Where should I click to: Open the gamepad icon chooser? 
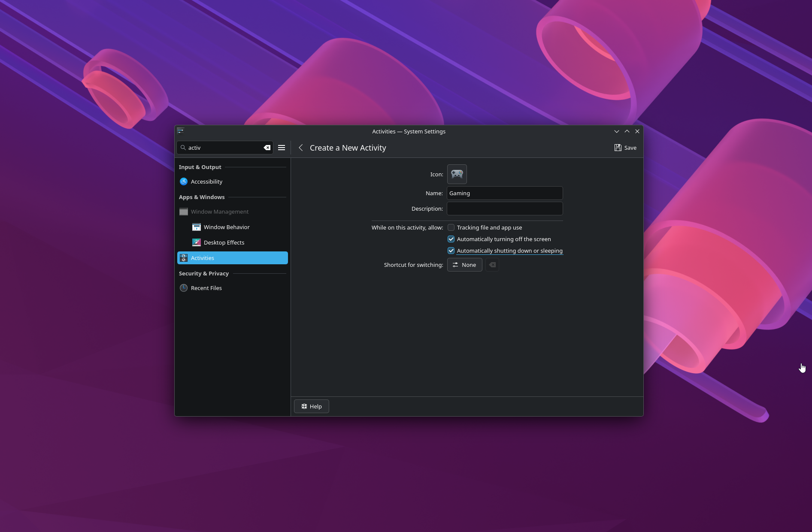457,174
